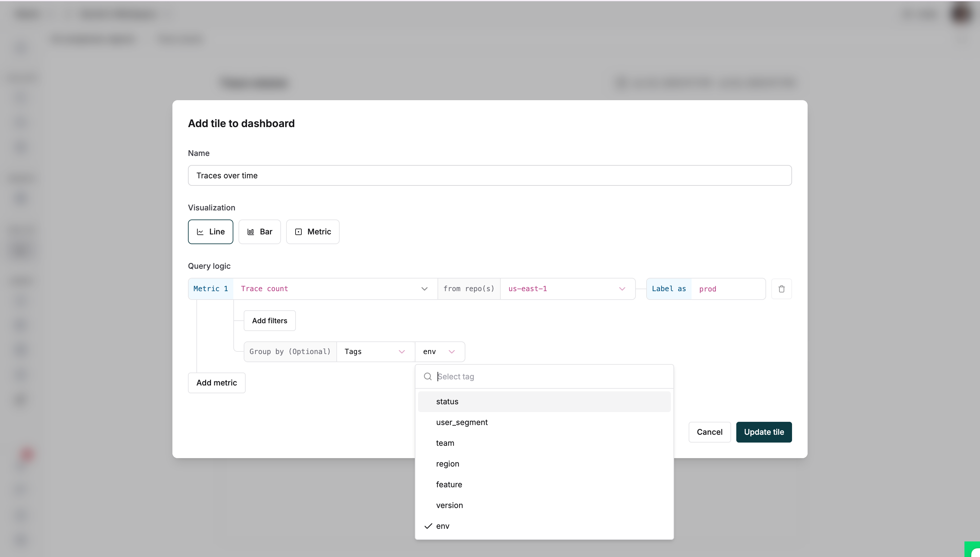This screenshot has width=980, height=557.
Task: Delete Metric 1 using the trash icon
Action: [x=782, y=289]
